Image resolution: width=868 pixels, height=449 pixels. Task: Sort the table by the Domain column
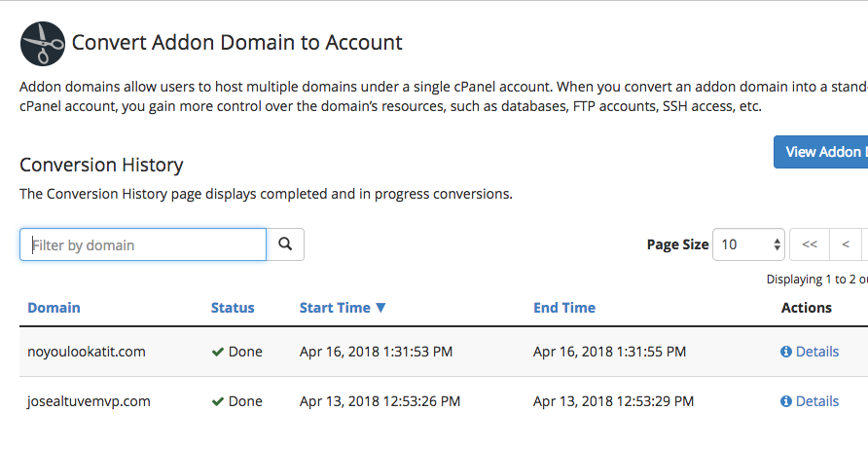coord(54,308)
